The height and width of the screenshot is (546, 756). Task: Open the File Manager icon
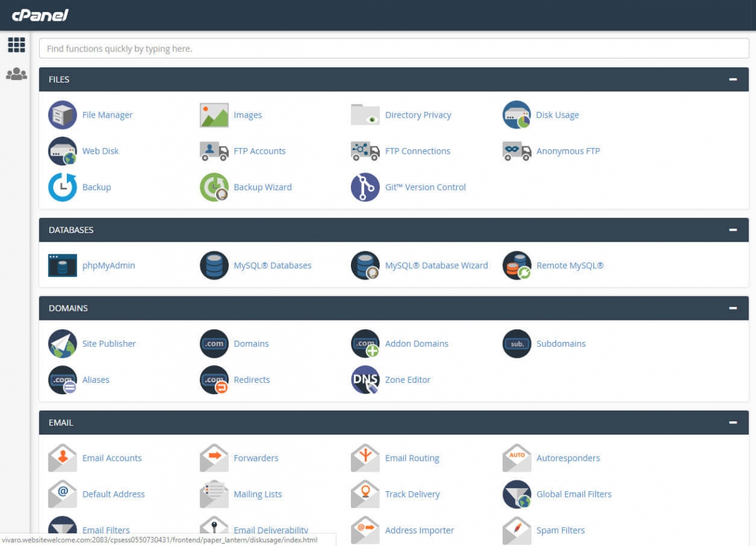pyautogui.click(x=62, y=115)
